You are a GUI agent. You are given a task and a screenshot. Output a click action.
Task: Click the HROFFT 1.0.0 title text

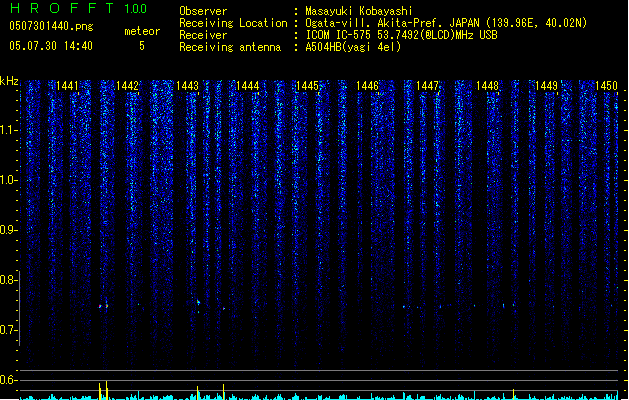[x=79, y=8]
